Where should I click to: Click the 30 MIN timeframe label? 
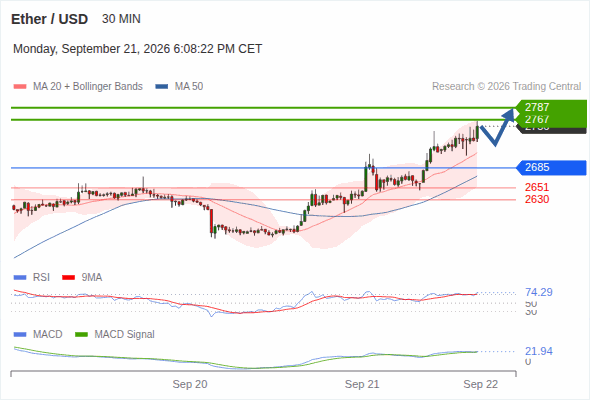pyautogui.click(x=121, y=19)
